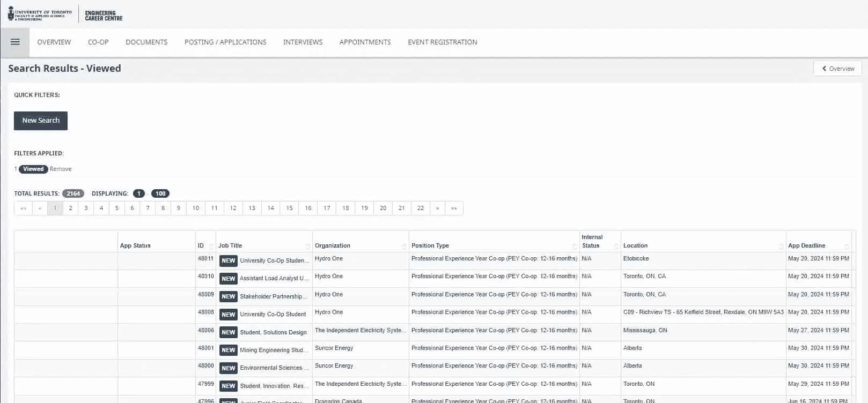Image resolution: width=868 pixels, height=403 pixels.
Task: Open the Assistant Load Analyst job posting
Action: point(274,278)
